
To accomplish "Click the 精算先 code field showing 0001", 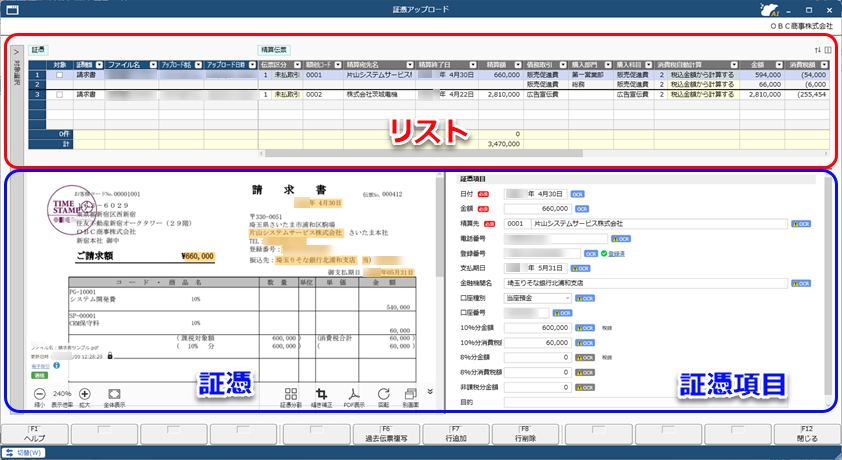I will pos(518,224).
